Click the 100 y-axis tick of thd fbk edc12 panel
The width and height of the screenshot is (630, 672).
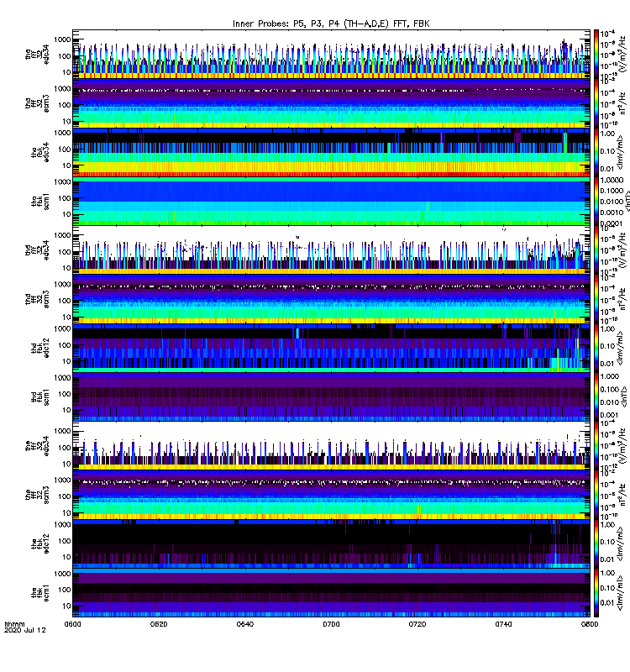click(65, 345)
